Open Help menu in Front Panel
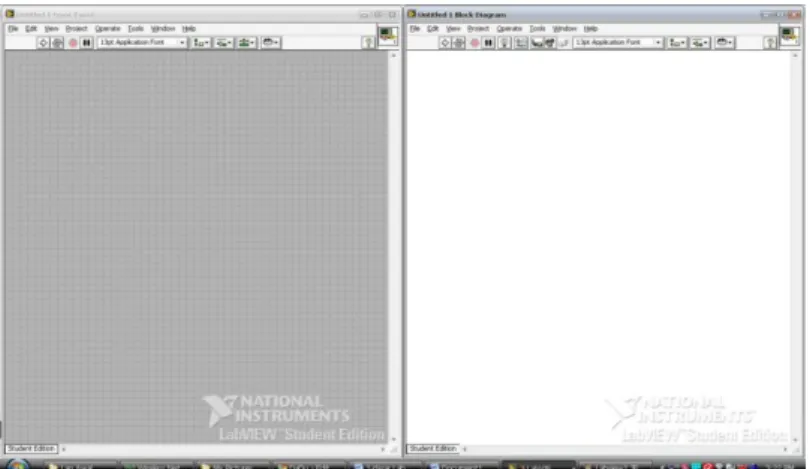 189,28
